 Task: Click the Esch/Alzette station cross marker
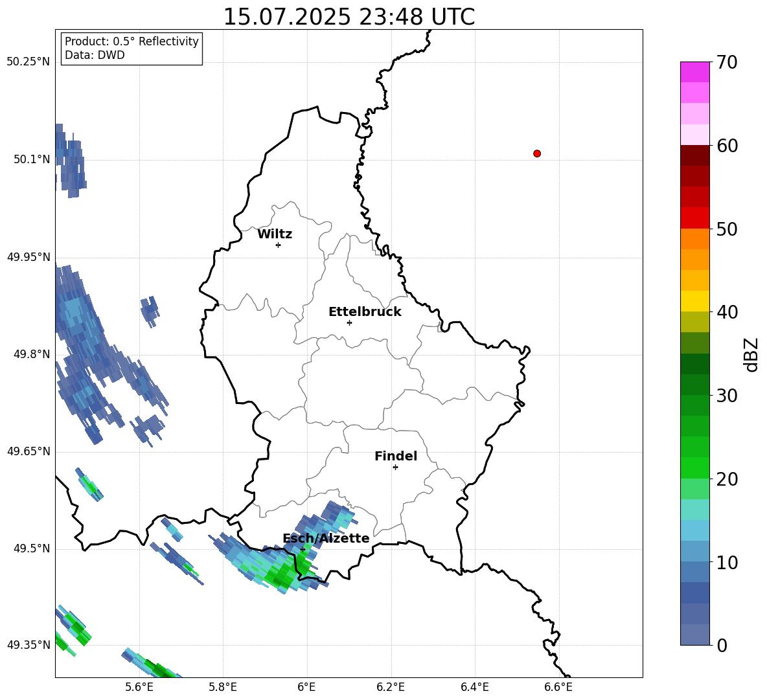click(303, 549)
